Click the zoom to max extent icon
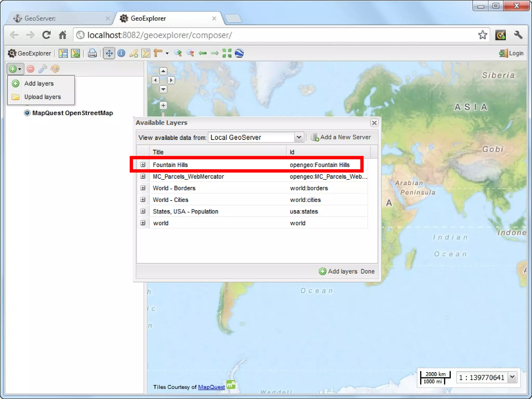The width and height of the screenshot is (532, 399). (227, 53)
